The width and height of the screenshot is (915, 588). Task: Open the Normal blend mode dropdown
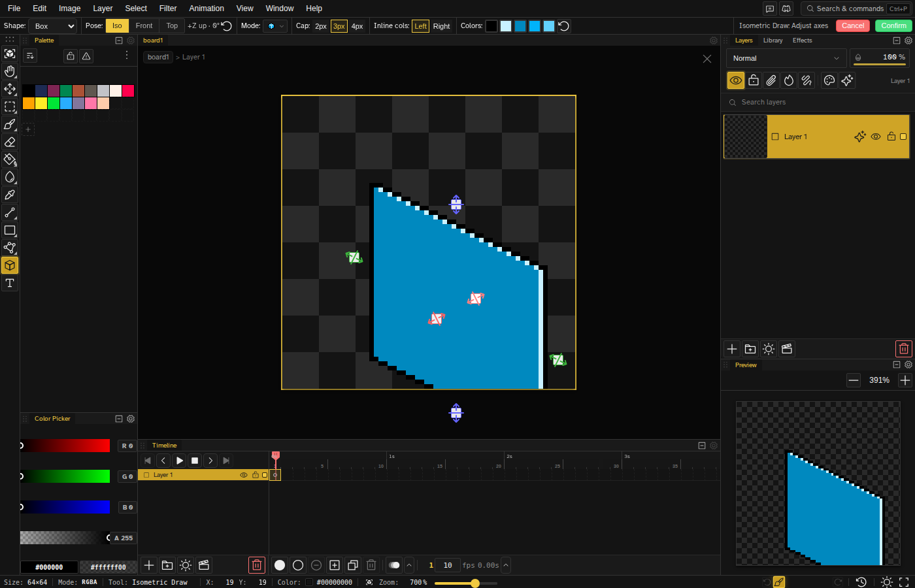pos(786,58)
